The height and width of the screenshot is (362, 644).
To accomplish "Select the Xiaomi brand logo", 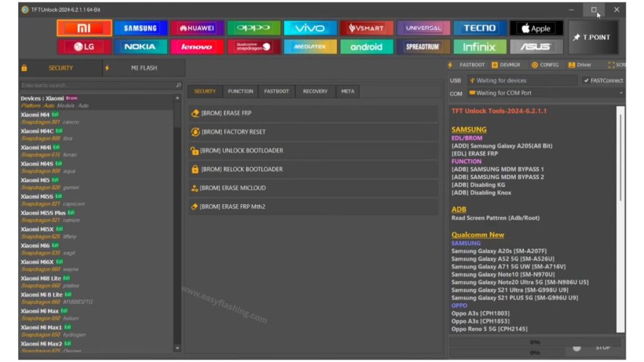I will pos(85,28).
